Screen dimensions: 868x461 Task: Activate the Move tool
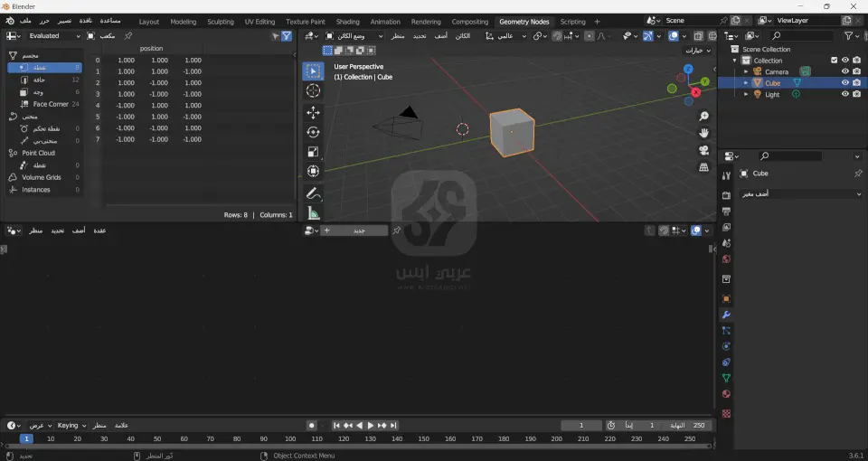tap(313, 112)
